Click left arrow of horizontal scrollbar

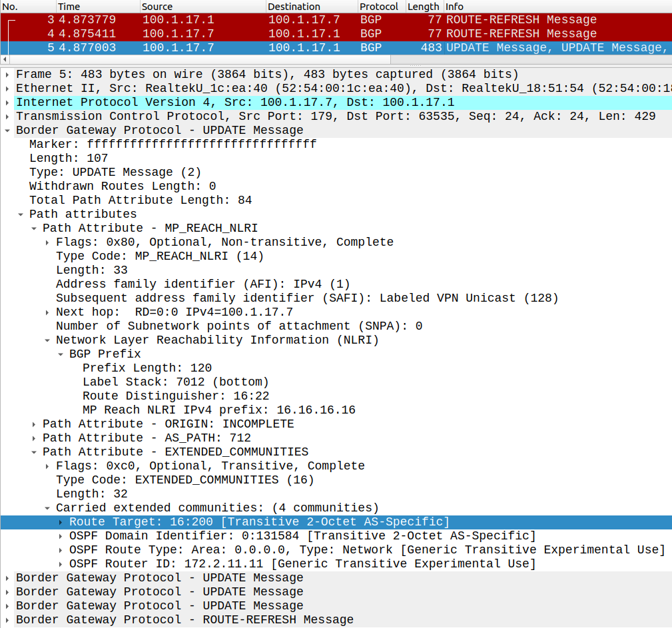[5, 59]
